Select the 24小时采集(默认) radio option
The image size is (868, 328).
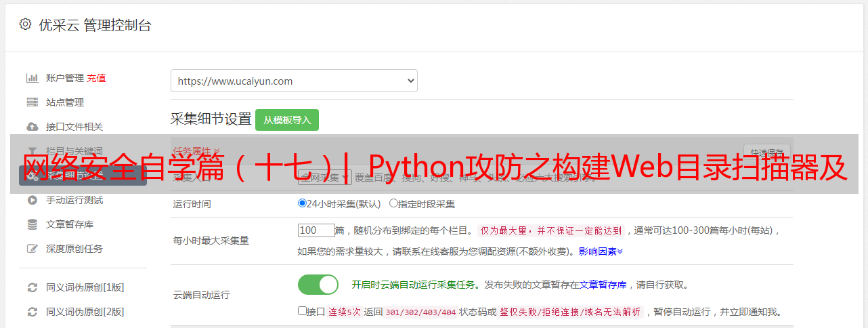(x=303, y=203)
